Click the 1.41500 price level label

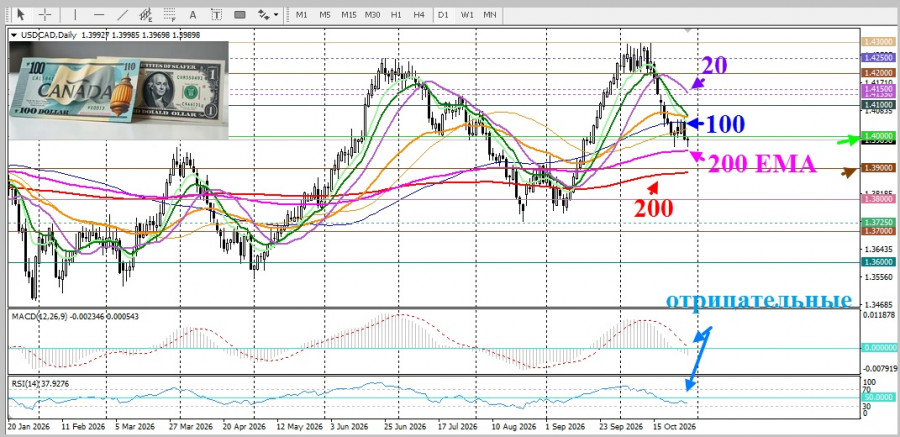[x=879, y=90]
